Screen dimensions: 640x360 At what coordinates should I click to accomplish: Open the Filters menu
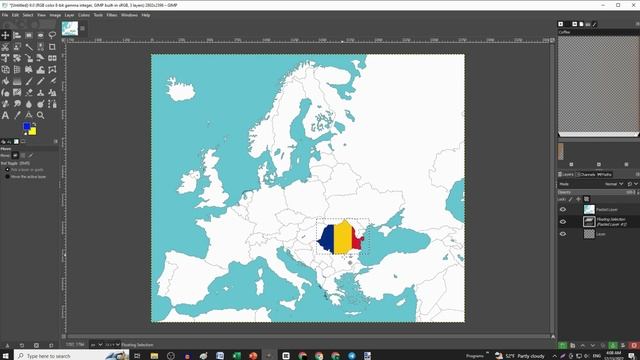(x=112, y=15)
